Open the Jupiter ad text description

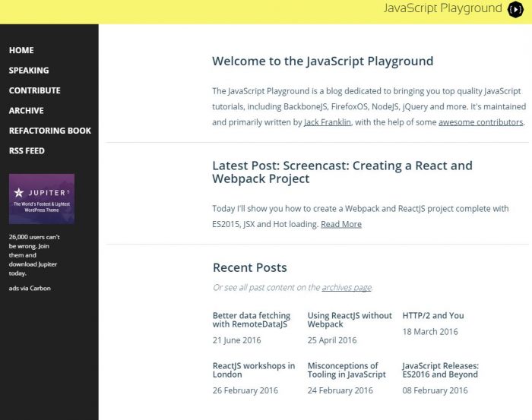pos(34,255)
